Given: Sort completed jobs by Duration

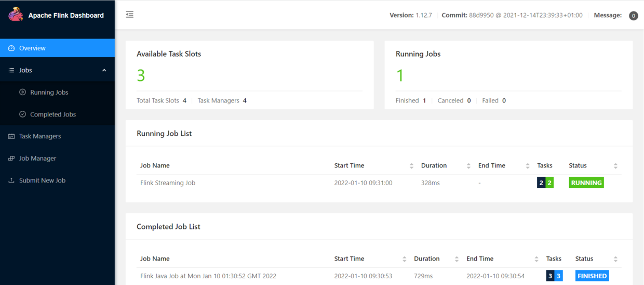Looking at the screenshot, I should [x=457, y=259].
